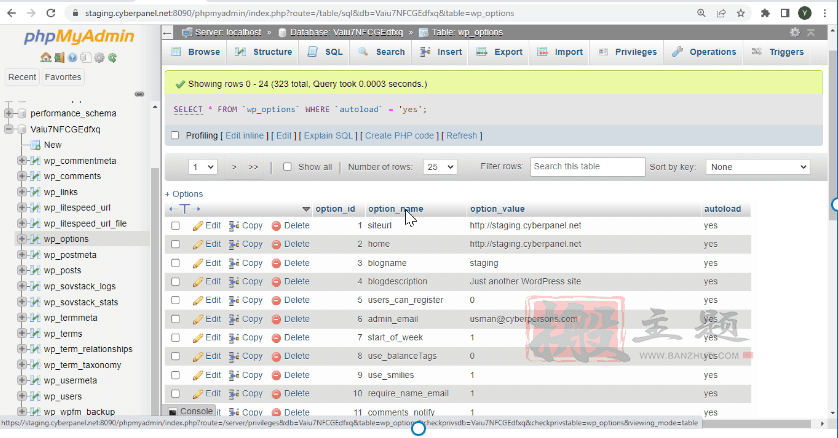Open the Number of rows dropdown
This screenshot has width=838, height=438.
[440, 167]
